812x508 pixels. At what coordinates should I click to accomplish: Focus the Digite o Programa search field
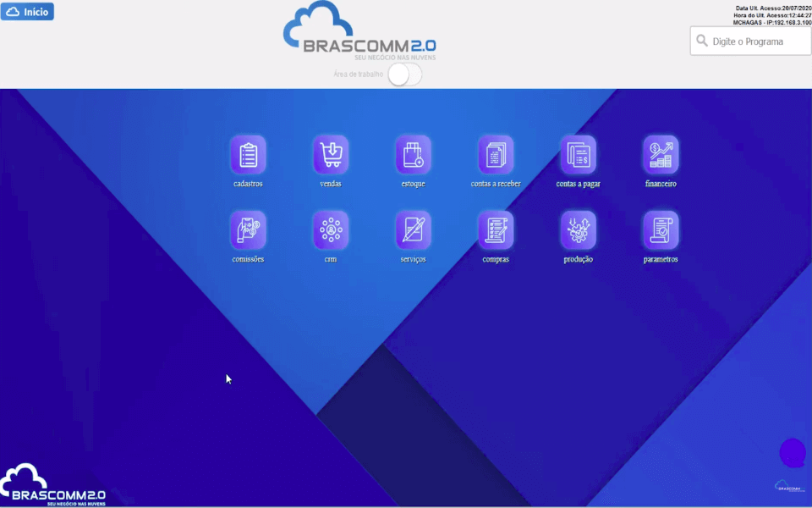coord(751,41)
